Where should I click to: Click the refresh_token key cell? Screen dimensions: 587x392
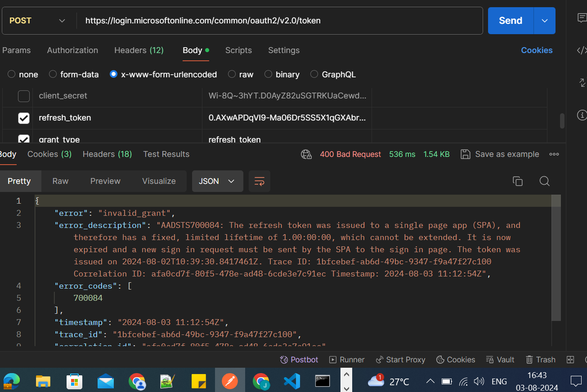coord(117,118)
